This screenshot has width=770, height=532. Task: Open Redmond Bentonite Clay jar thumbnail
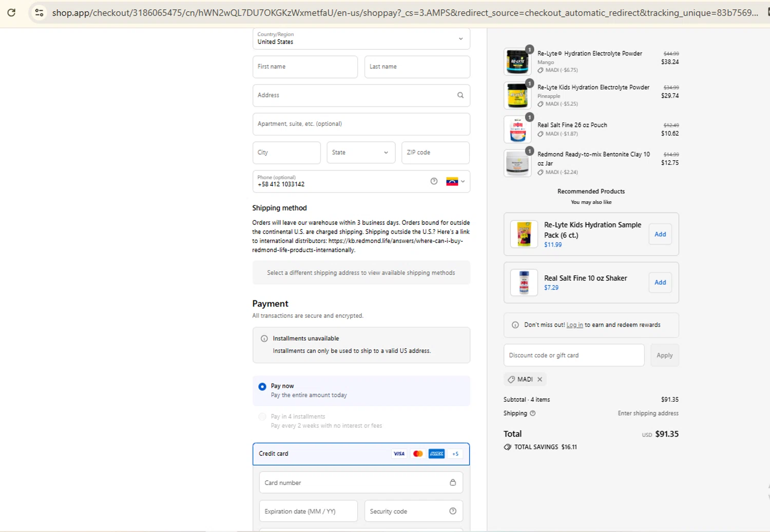(x=517, y=163)
